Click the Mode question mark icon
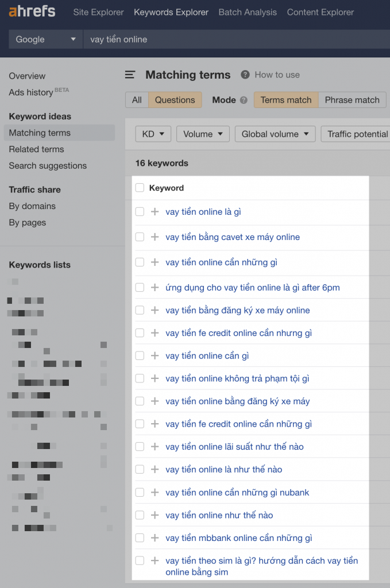 [x=244, y=100]
